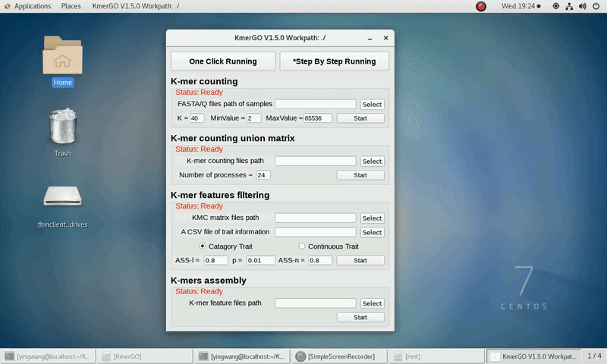Image resolution: width=607 pixels, height=364 pixels.
Task: Start K-mer counting union matrix
Action: [x=360, y=175]
